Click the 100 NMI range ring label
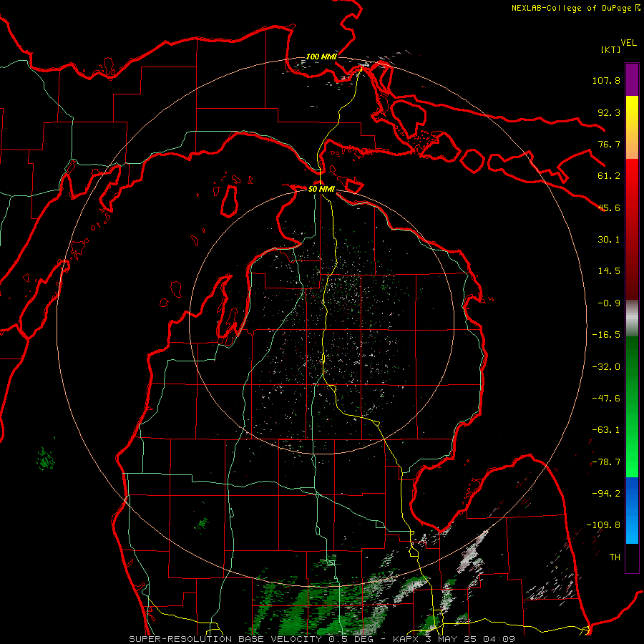This screenshot has width=644, height=644. pyautogui.click(x=321, y=57)
